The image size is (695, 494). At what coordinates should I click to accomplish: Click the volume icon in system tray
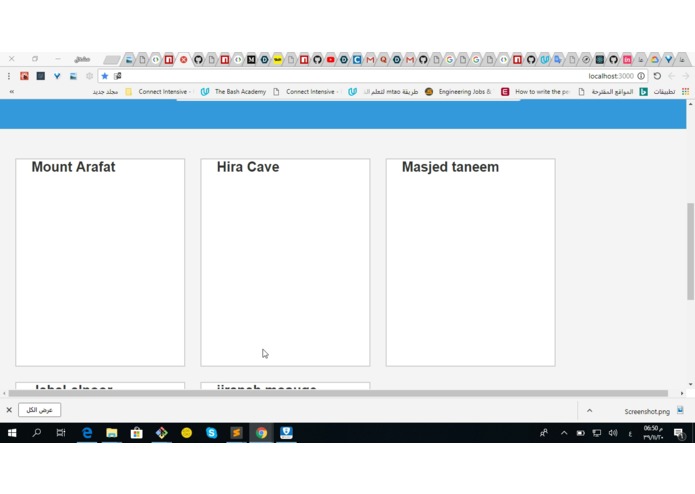[613, 433]
